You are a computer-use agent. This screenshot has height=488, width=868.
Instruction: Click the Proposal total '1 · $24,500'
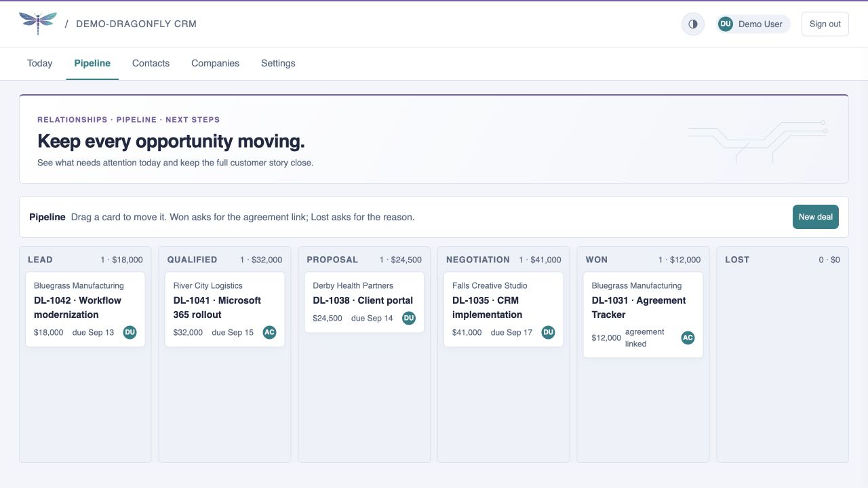401,260
